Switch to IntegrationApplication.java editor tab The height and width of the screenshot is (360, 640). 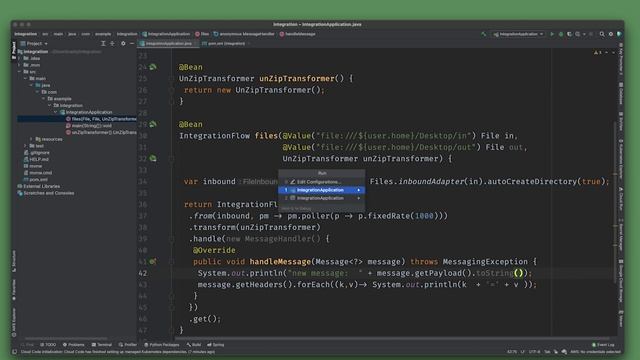[x=168, y=43]
